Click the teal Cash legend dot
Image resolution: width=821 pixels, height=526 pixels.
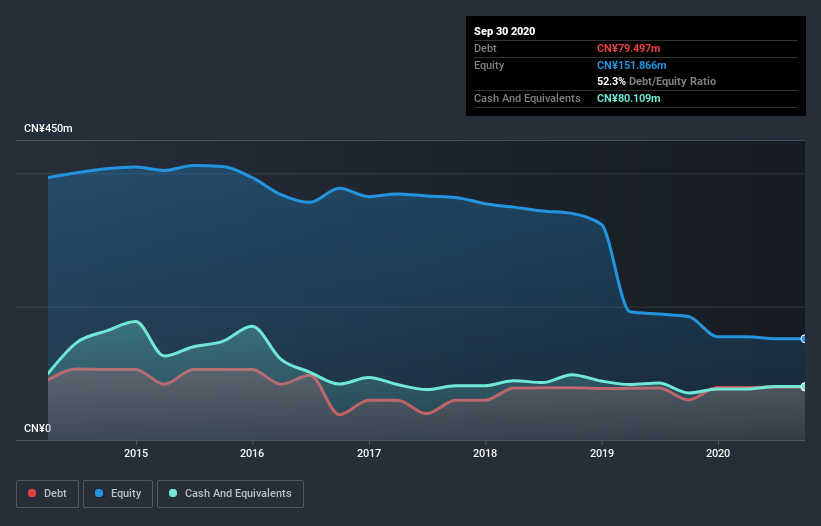point(173,493)
